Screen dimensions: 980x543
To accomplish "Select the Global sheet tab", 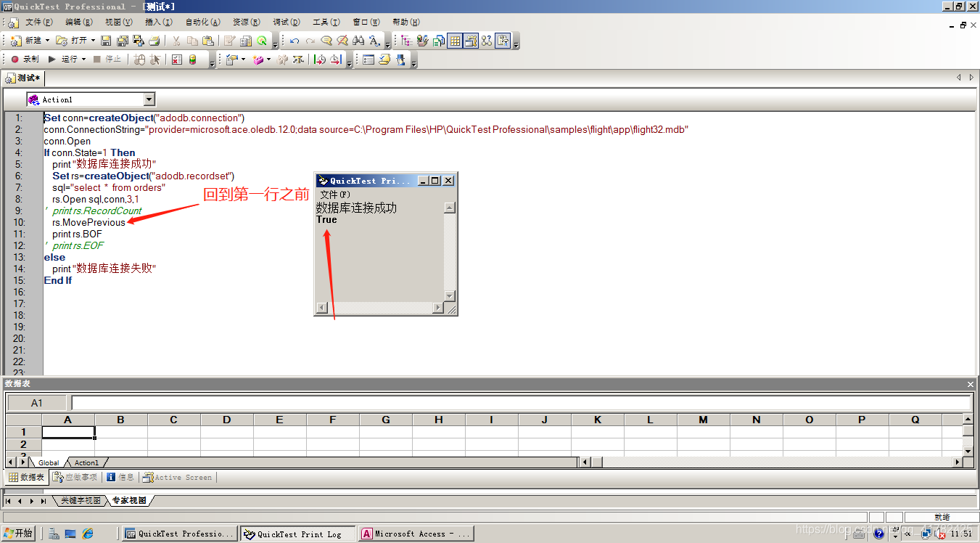I will pyautogui.click(x=49, y=462).
